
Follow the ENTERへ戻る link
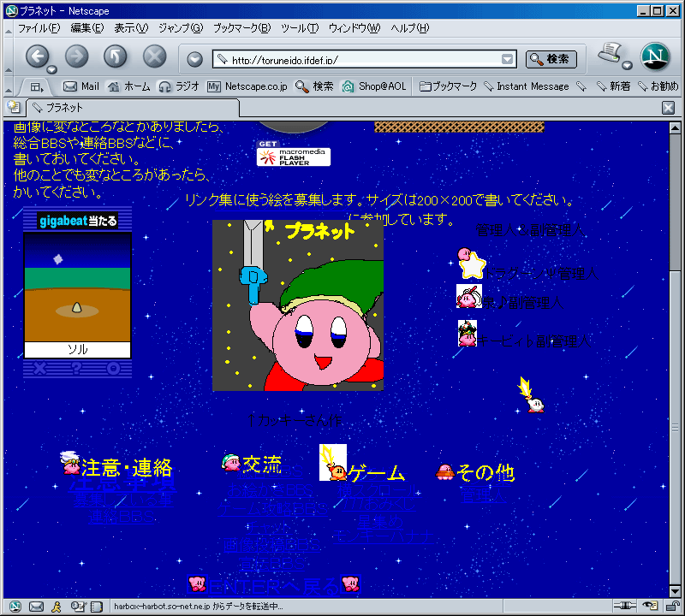click(274, 586)
